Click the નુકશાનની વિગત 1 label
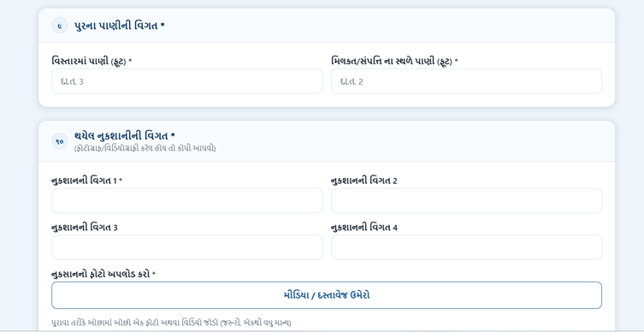The width and height of the screenshot is (644, 332). [x=87, y=181]
